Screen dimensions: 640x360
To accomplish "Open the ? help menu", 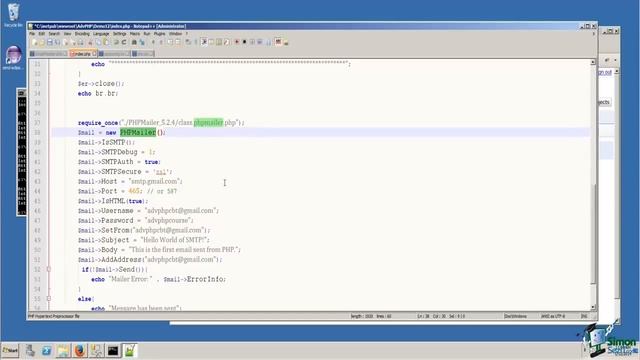I will coord(187,34).
